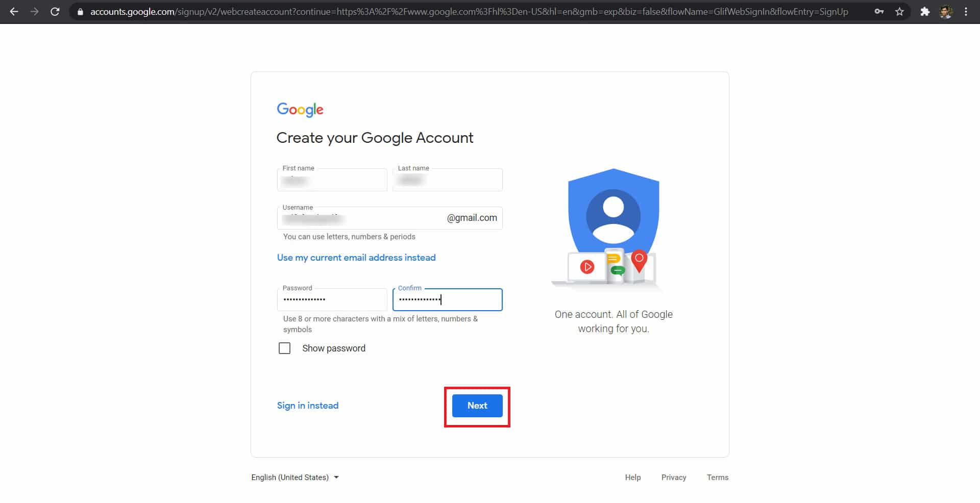
Task: Choose Use my current email address instead
Action: 356,258
